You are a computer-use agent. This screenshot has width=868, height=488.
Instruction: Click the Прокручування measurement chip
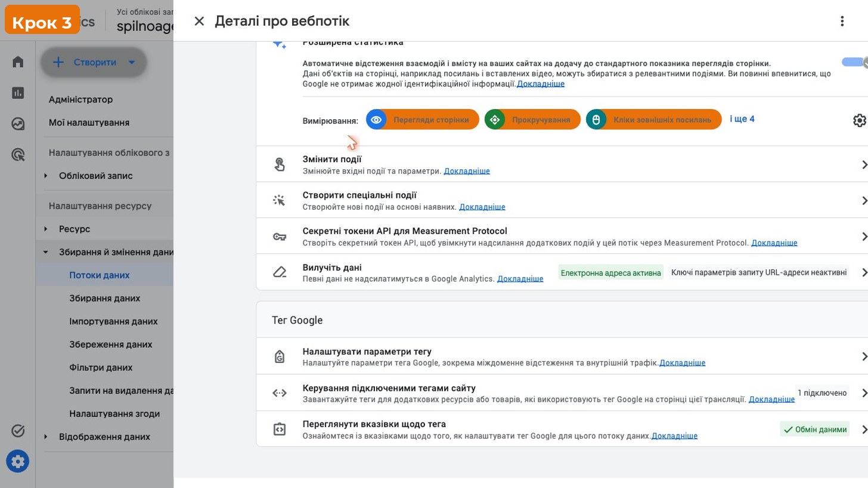532,120
